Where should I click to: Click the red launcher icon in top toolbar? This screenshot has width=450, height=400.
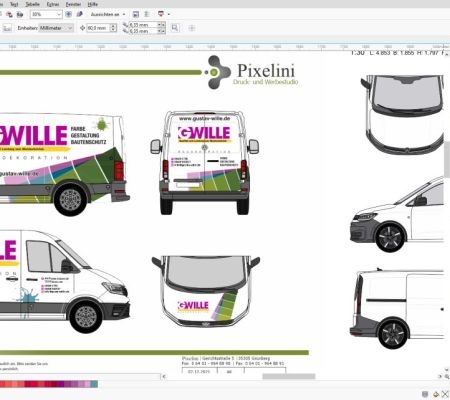(x=161, y=14)
